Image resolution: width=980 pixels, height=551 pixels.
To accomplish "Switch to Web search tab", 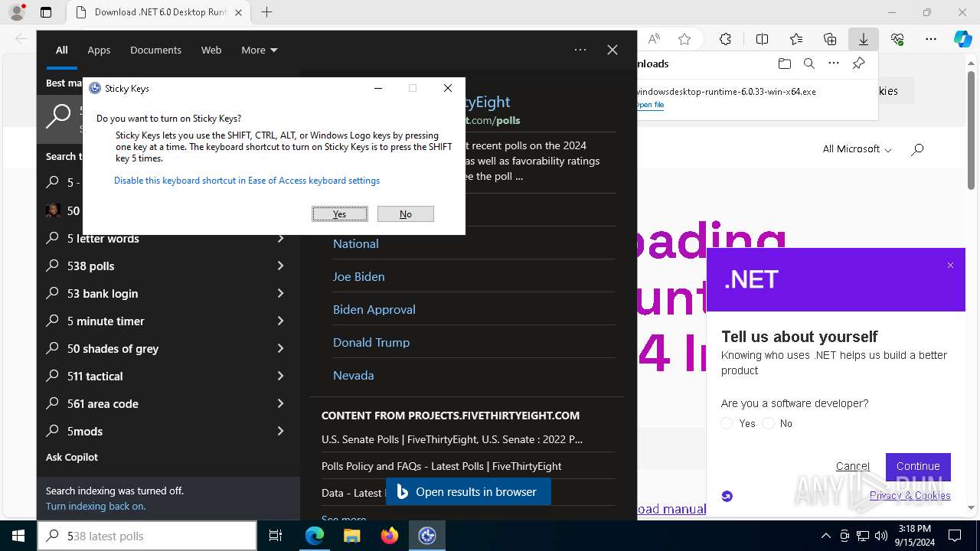I will [211, 50].
